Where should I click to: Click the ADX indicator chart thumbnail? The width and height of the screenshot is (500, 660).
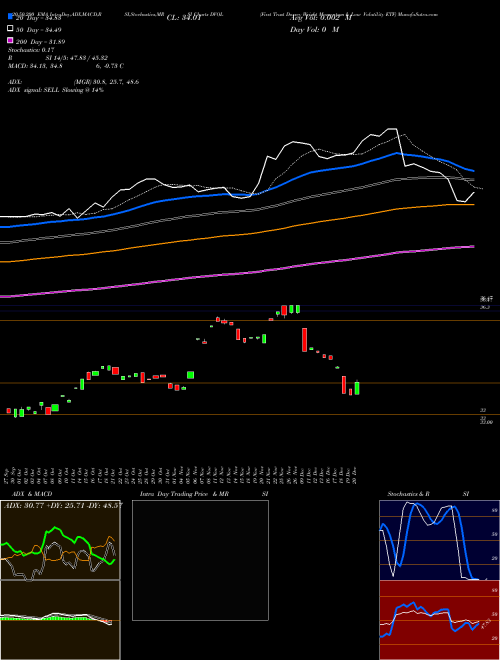60,540
